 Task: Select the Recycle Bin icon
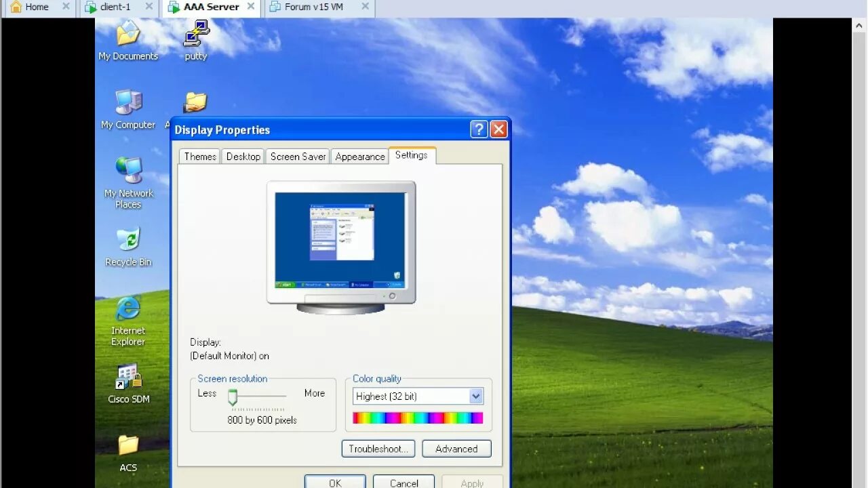128,247
